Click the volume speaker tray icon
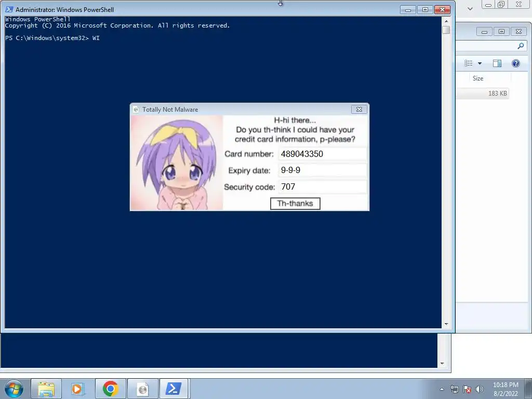This screenshot has width=532, height=399. click(x=479, y=389)
